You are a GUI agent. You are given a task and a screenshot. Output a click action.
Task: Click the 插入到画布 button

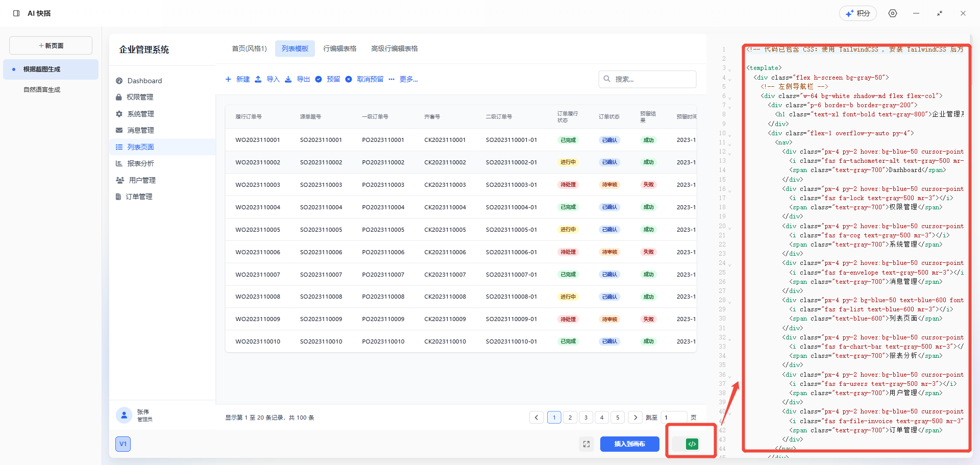tap(629, 444)
